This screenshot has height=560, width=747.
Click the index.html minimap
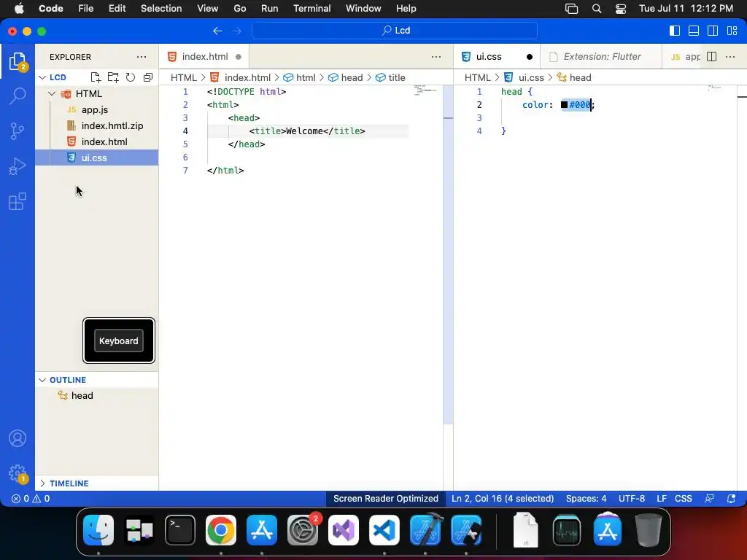click(425, 90)
